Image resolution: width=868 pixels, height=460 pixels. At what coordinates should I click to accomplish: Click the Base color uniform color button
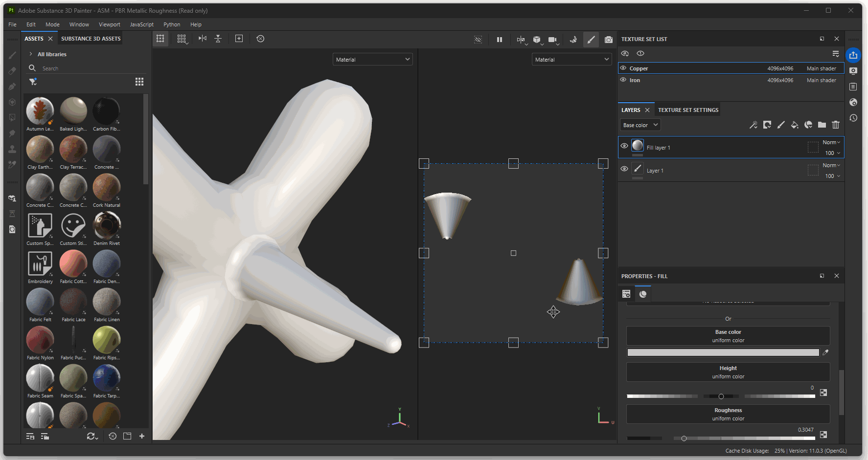(728, 336)
